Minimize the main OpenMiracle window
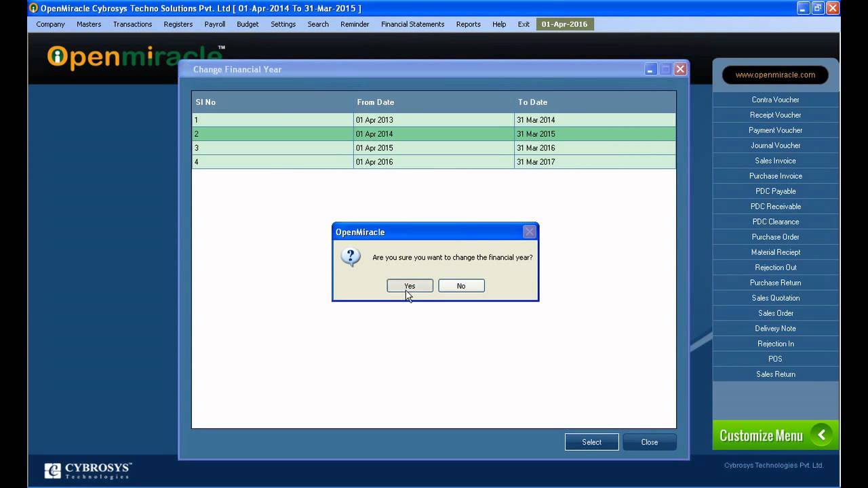 tap(804, 8)
